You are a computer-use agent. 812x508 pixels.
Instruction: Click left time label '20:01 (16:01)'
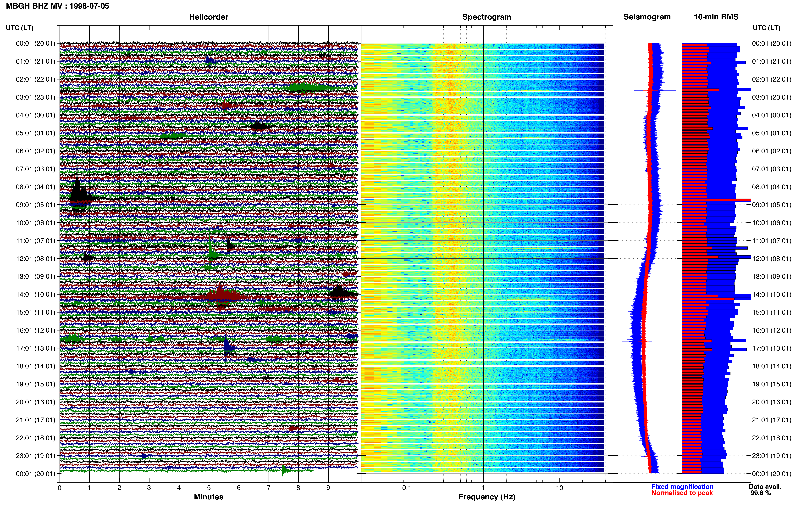(x=35, y=402)
